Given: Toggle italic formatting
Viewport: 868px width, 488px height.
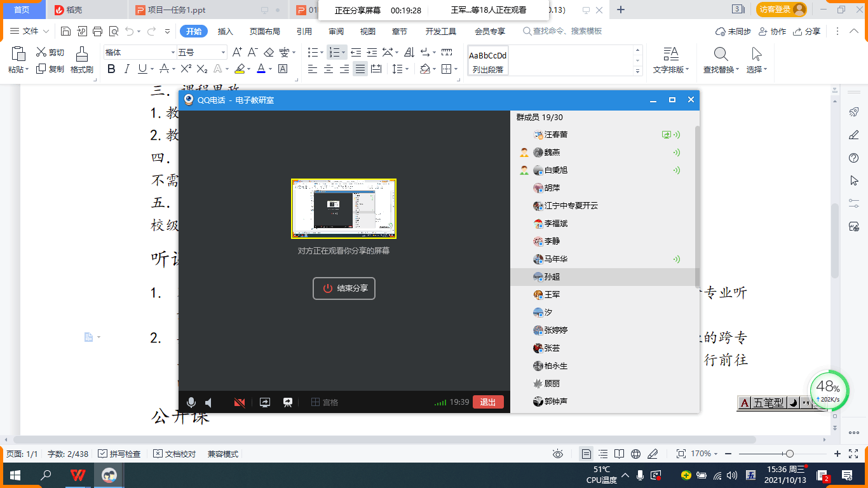Looking at the screenshot, I should tap(126, 69).
